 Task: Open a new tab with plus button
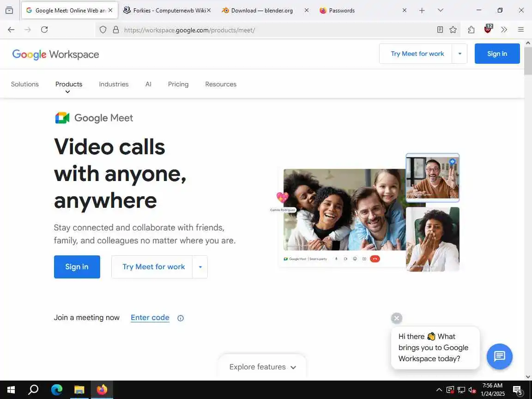click(422, 11)
